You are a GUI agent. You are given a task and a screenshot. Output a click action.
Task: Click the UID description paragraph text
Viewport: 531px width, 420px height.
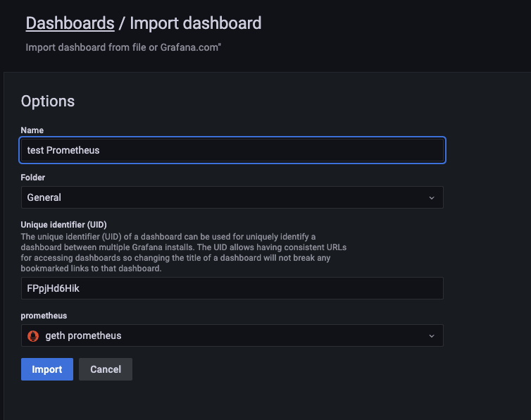point(184,252)
